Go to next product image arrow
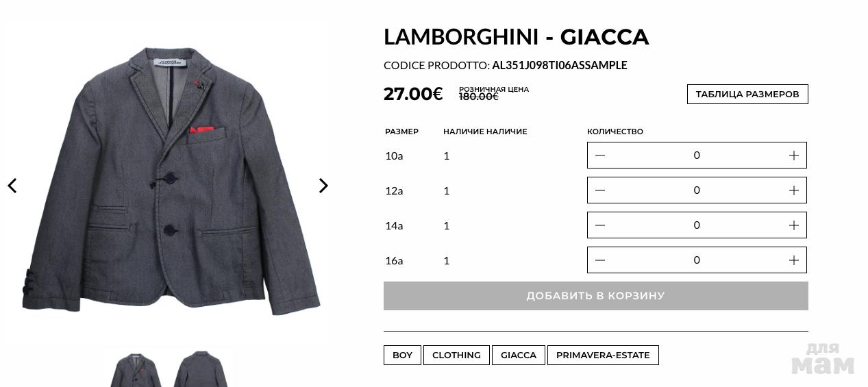Screen dimensions: 868x387 323,186
